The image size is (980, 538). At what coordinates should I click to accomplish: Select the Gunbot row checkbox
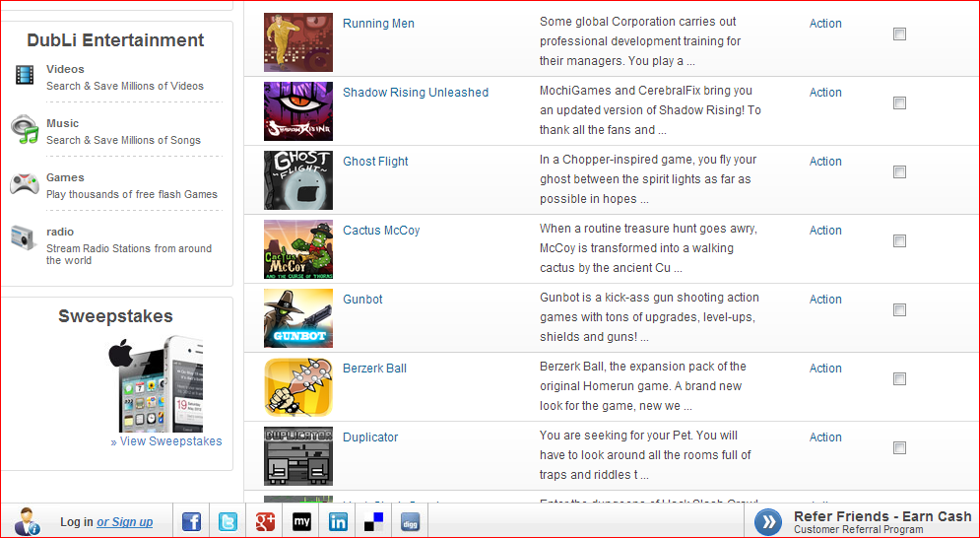899,310
